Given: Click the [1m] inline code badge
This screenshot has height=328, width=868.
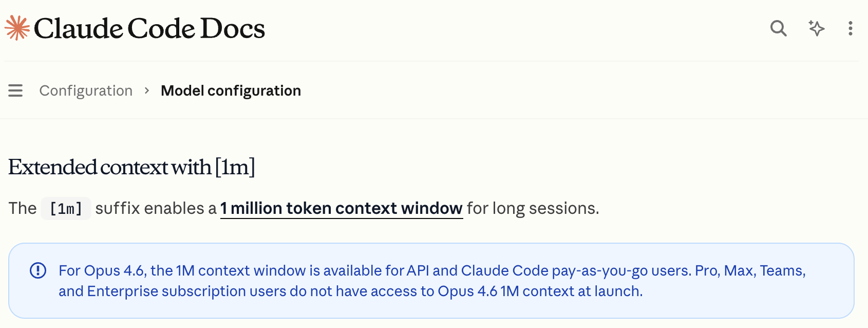Looking at the screenshot, I should click(66, 209).
